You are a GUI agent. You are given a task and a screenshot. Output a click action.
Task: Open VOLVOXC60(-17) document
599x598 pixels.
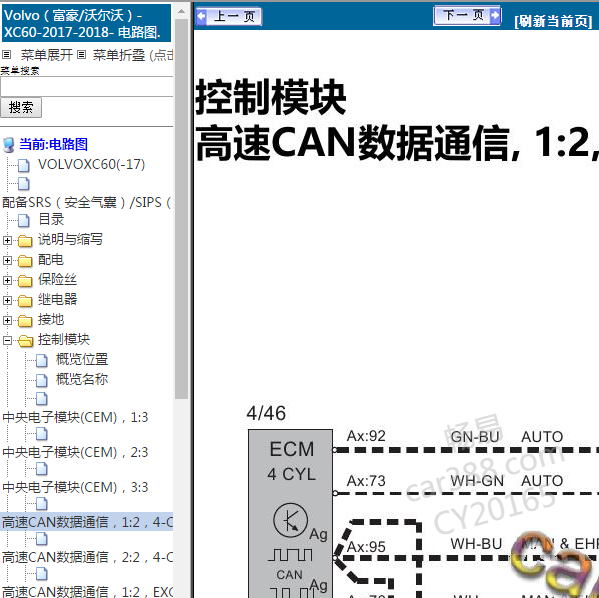point(92,164)
